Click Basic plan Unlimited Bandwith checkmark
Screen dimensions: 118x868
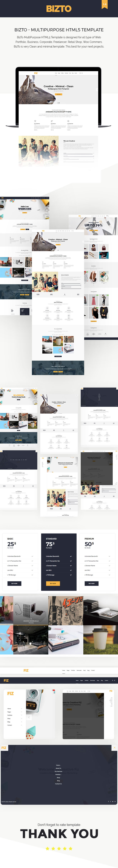[32, 556]
